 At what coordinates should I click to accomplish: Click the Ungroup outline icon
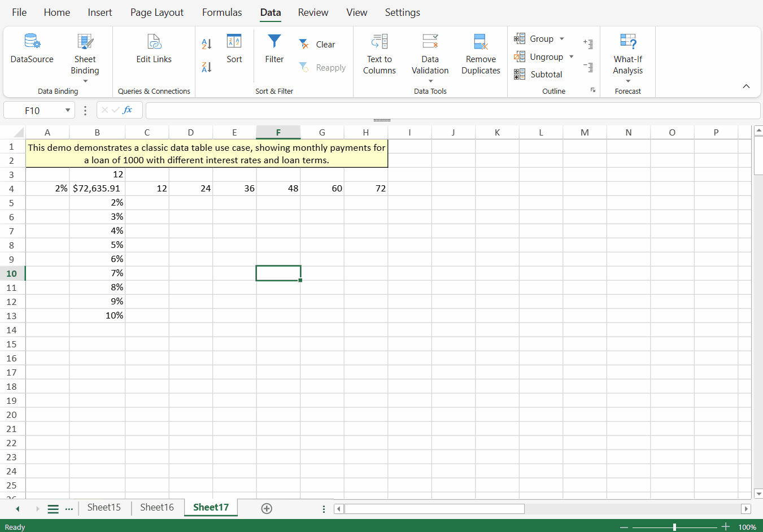(520, 56)
